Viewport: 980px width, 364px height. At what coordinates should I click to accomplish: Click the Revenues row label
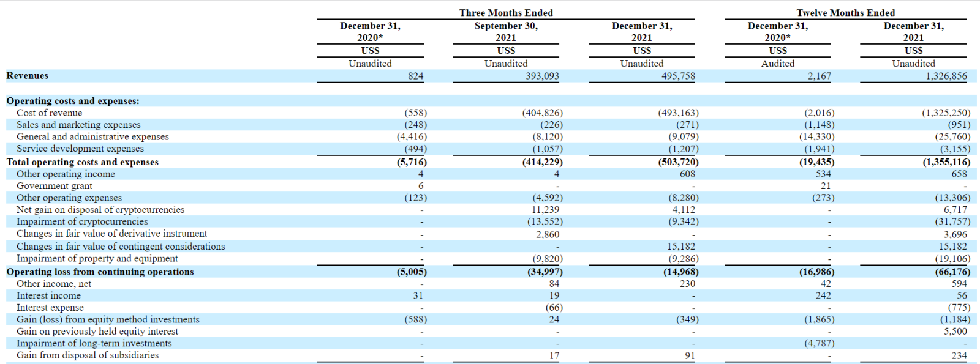tap(27, 76)
